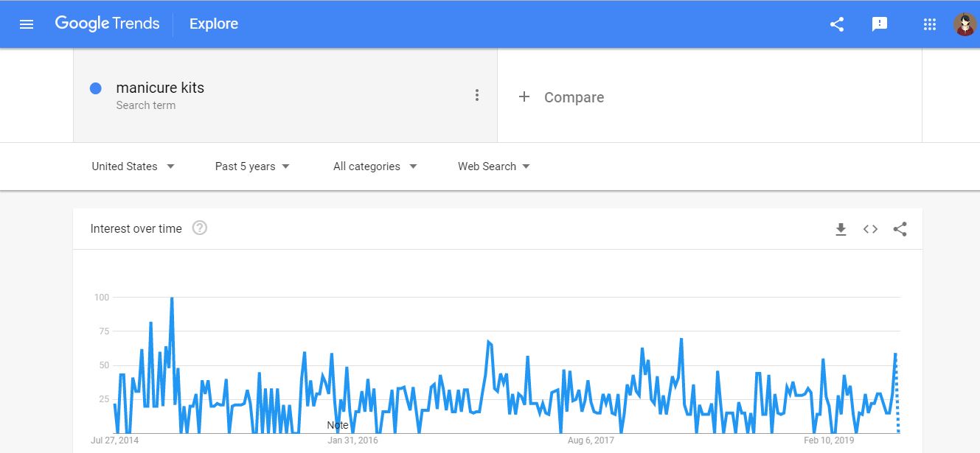Open the send feedback icon
Viewport: 980px width, 453px height.
[879, 24]
